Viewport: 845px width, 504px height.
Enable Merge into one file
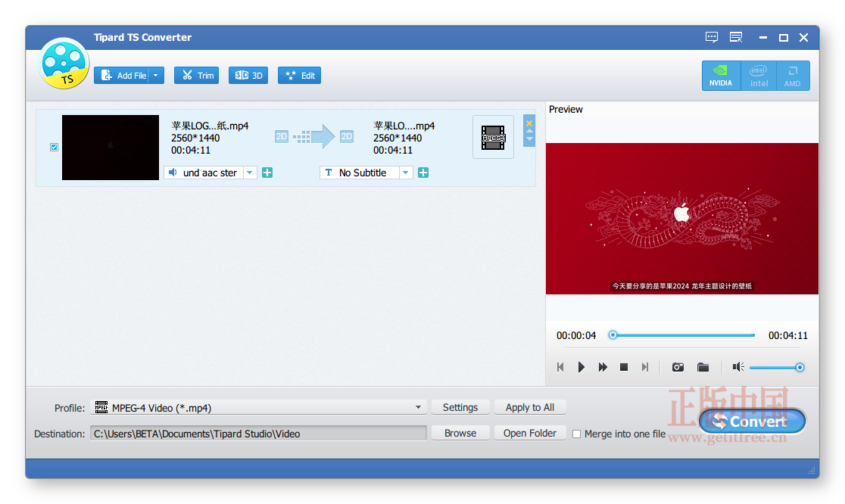[577, 434]
